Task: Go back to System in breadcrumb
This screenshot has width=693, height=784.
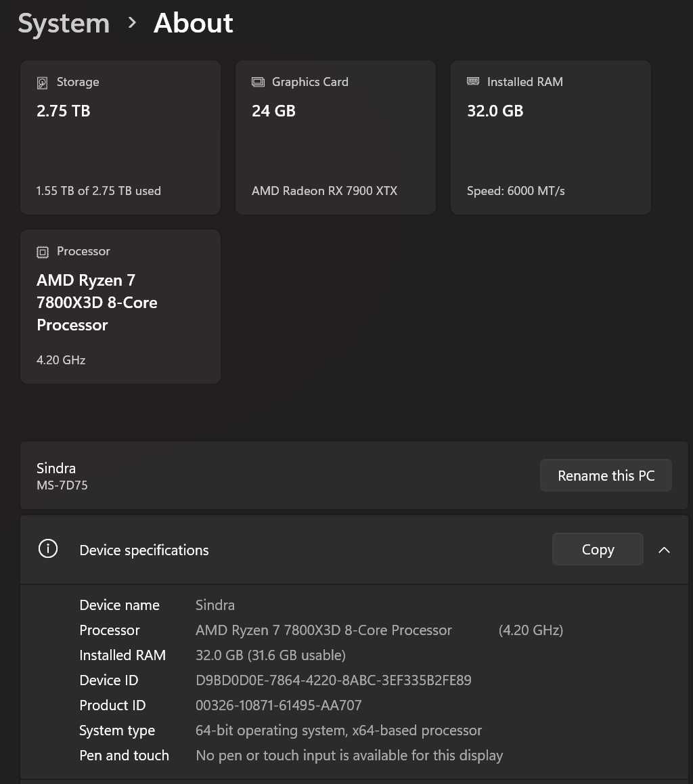Action: pyautogui.click(x=64, y=24)
